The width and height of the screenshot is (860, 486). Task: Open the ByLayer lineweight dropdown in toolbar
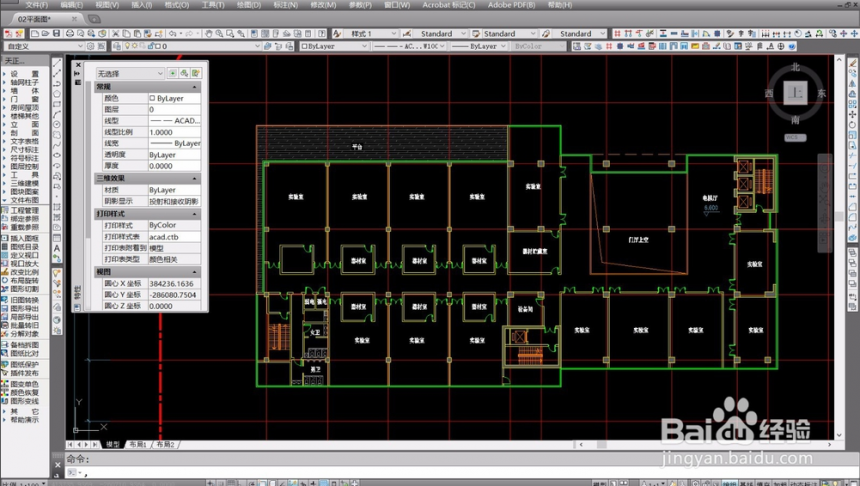pyautogui.click(x=478, y=46)
